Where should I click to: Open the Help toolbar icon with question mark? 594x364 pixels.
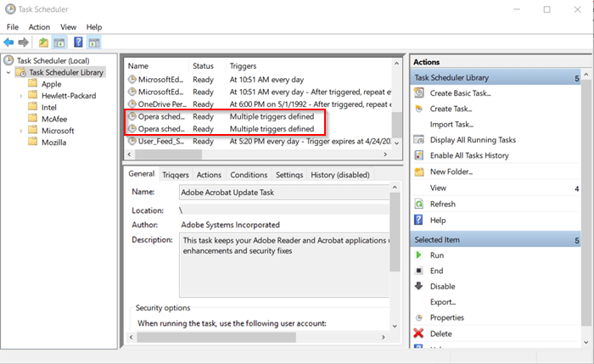tap(78, 42)
